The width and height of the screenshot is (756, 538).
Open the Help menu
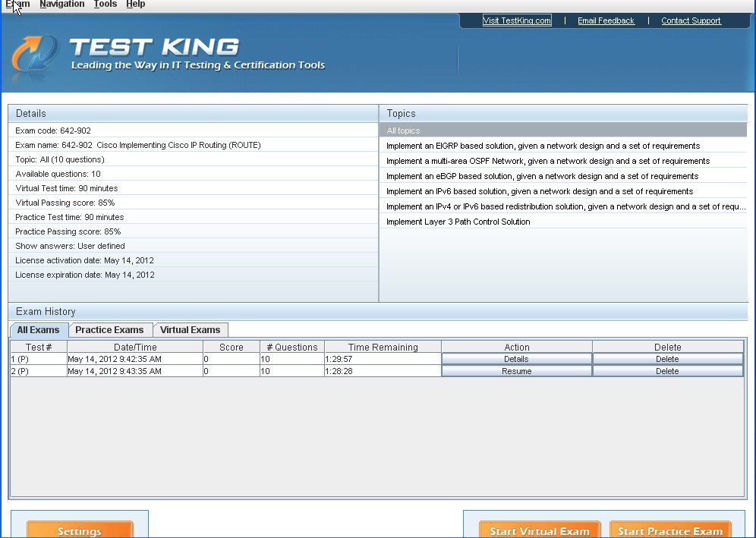(135, 5)
